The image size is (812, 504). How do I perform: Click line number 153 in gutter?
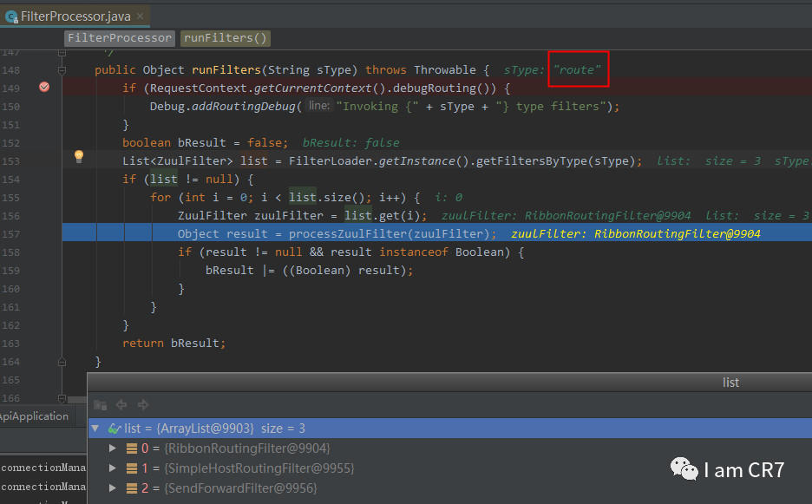pyautogui.click(x=10, y=161)
